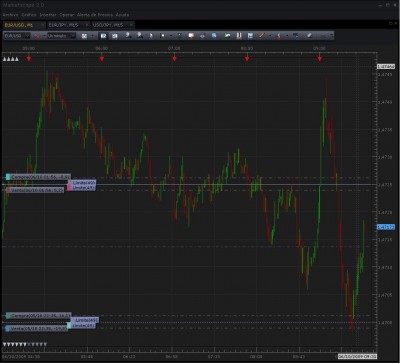Open the Alerta de Precios menu
400x364 pixels.
95,15
